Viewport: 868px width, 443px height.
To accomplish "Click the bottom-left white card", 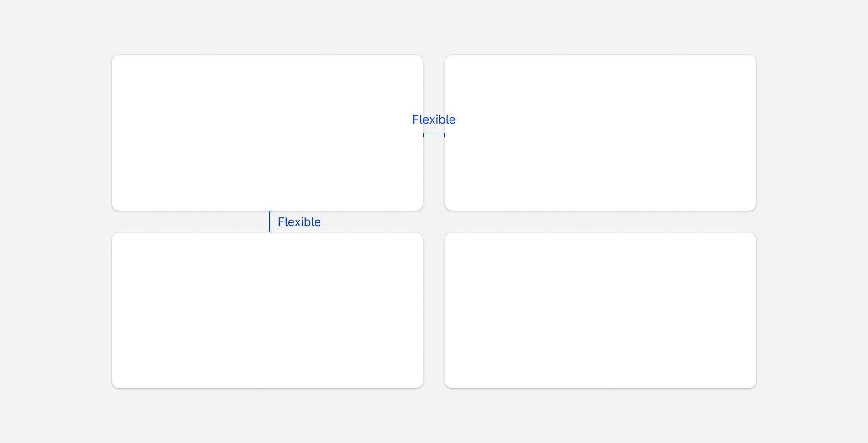I will click(267, 310).
